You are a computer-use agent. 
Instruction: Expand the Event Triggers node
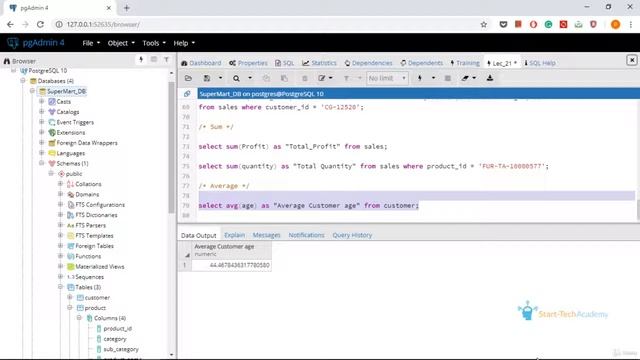pos(42,122)
